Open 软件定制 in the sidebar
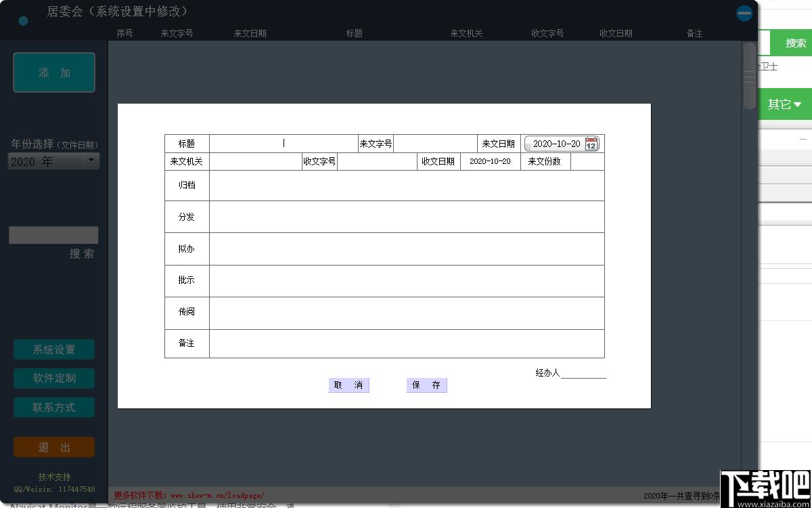812x508 pixels. click(54, 378)
